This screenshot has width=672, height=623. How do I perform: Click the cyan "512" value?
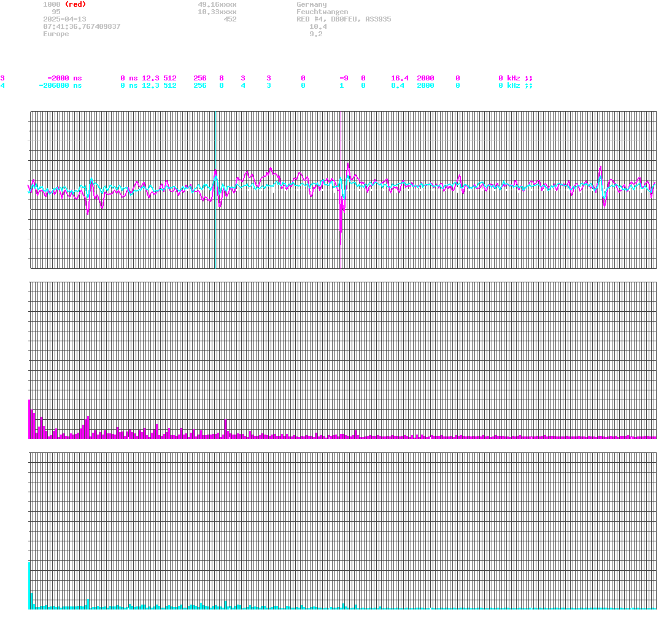pyautogui.click(x=170, y=85)
